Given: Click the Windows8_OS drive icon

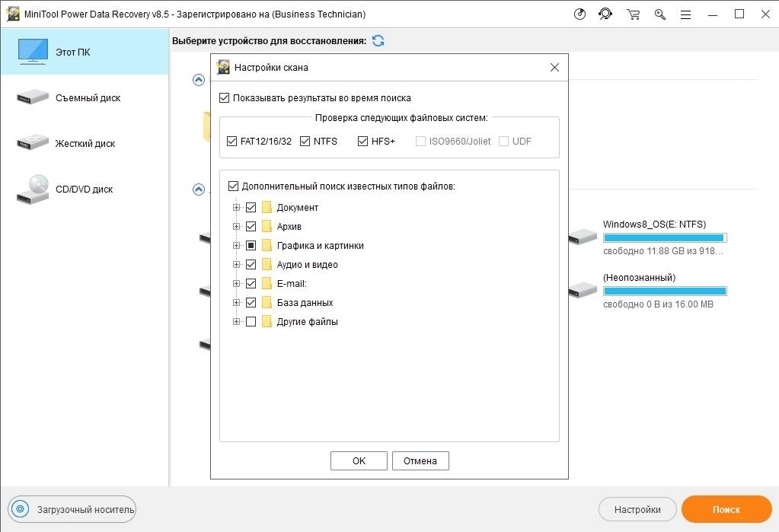Looking at the screenshot, I should coord(583,237).
